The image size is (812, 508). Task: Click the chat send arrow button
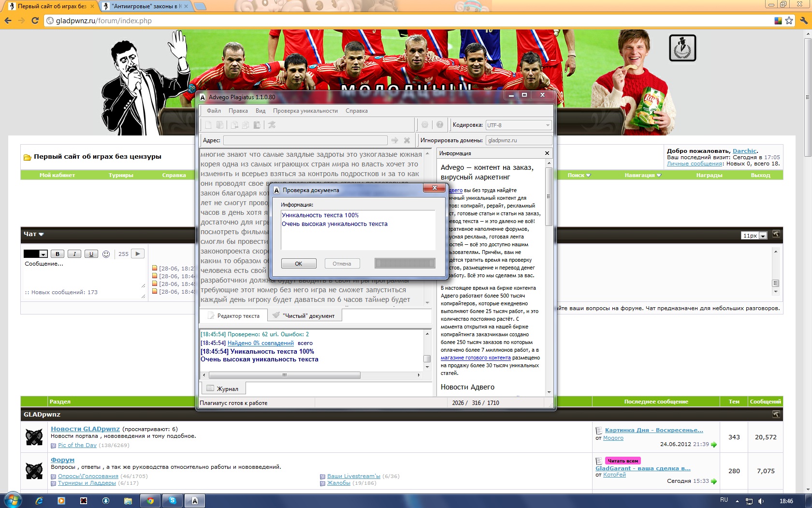coord(138,254)
